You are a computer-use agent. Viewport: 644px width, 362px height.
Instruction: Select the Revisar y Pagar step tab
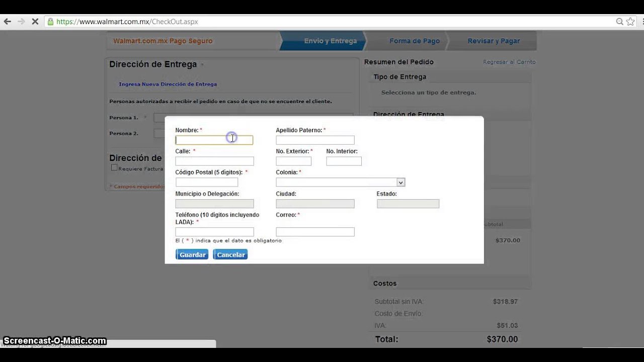pyautogui.click(x=494, y=41)
